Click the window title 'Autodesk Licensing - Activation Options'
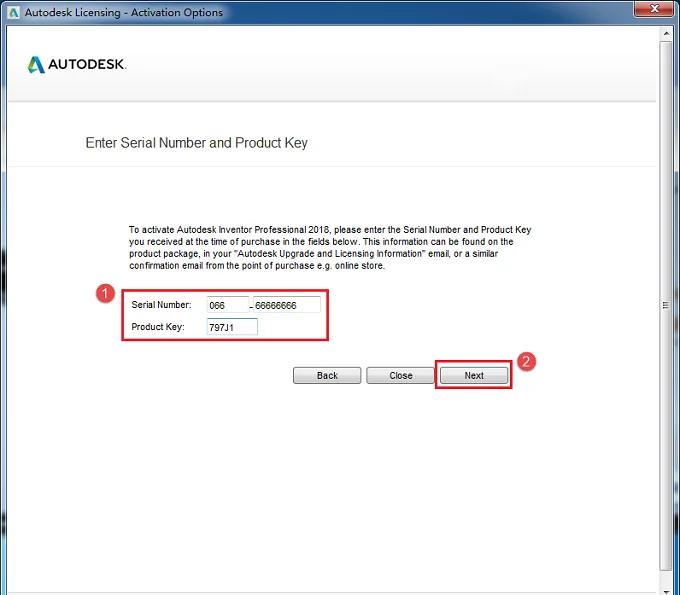680x595 pixels. pyautogui.click(x=124, y=13)
